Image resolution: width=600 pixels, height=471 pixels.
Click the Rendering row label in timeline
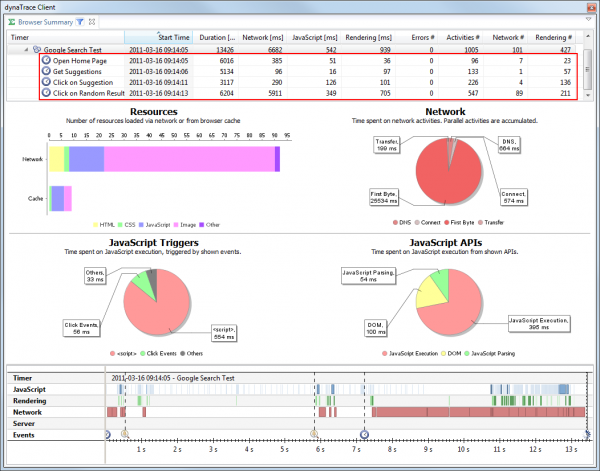(29, 401)
